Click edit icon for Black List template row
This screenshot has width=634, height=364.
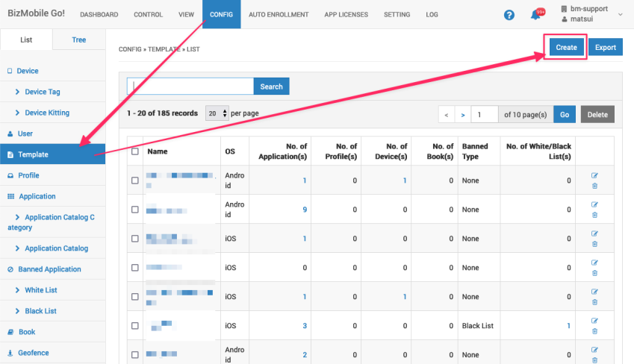594,321
